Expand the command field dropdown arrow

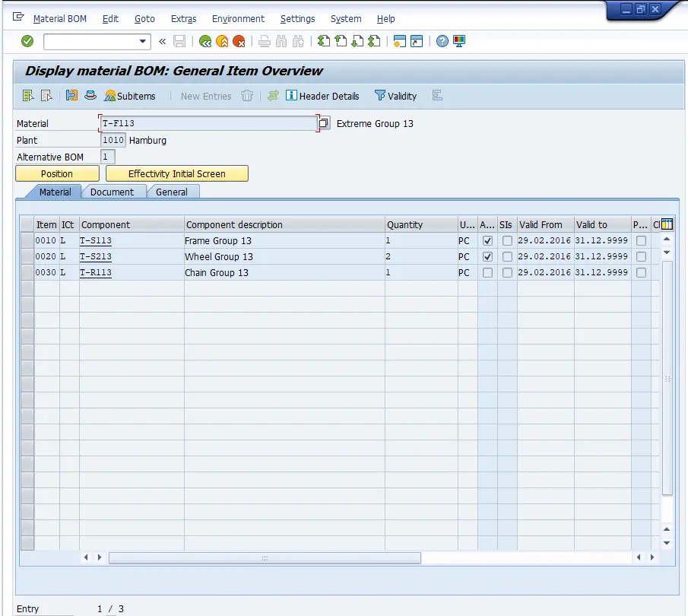pos(142,41)
